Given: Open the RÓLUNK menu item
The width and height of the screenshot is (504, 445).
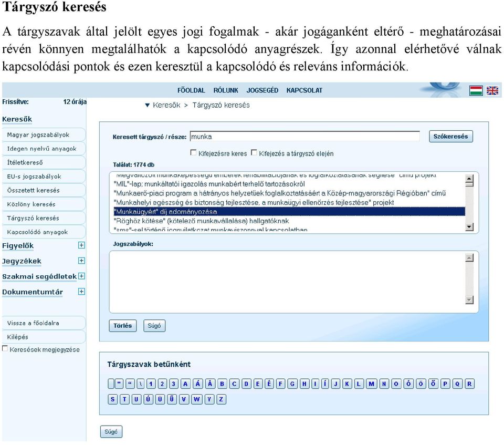Looking at the screenshot, I should tap(226, 90).
